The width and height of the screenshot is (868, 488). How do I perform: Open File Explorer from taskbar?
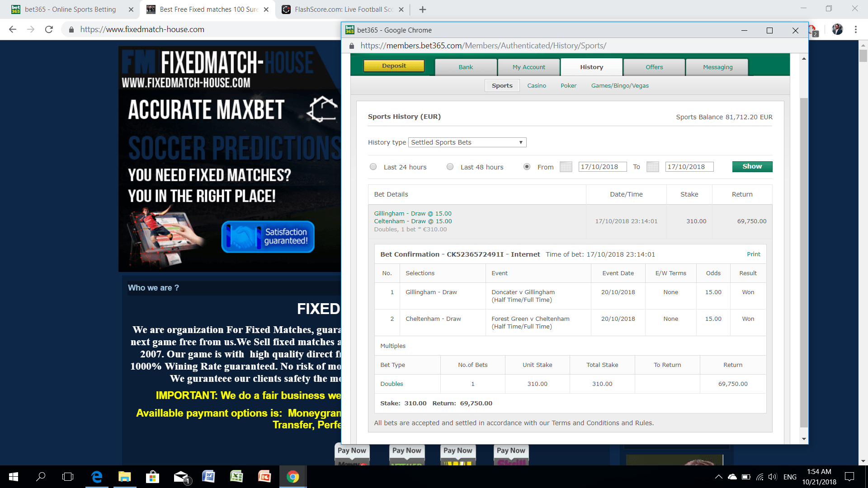click(x=124, y=477)
